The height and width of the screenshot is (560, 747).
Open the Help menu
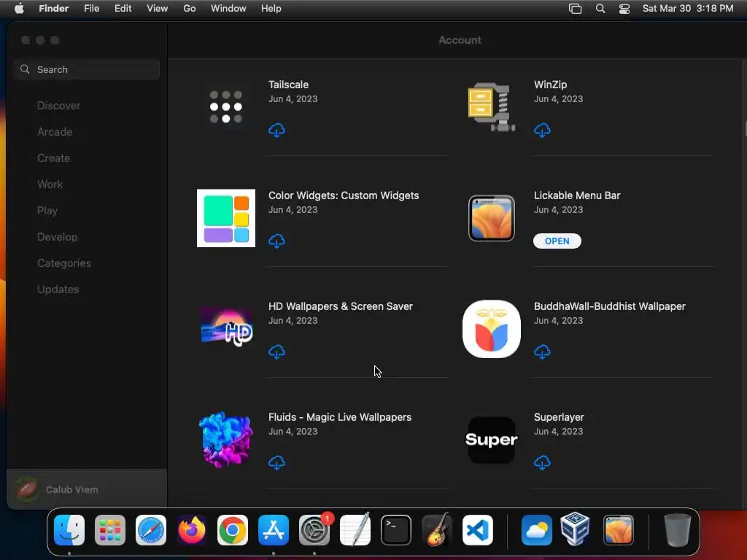pos(271,9)
